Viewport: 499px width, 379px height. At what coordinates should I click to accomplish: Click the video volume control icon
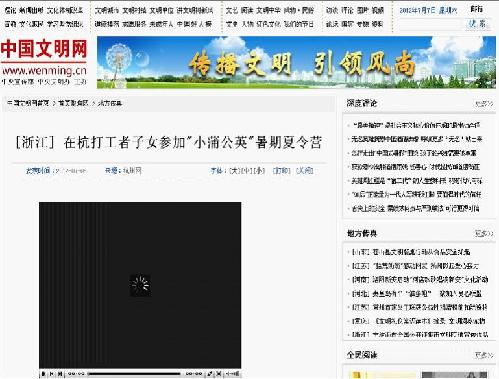(x=233, y=374)
